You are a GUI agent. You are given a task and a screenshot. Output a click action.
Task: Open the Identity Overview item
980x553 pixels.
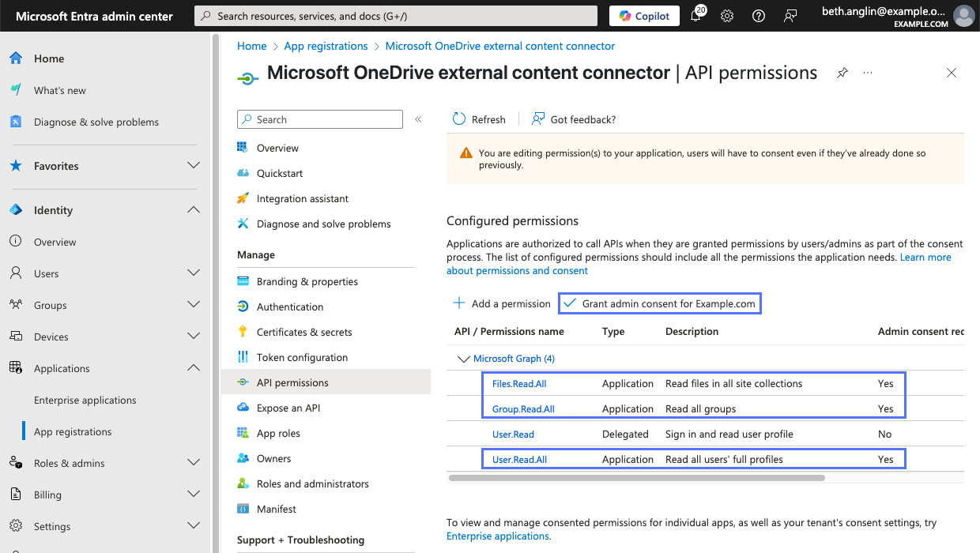pyautogui.click(x=55, y=242)
